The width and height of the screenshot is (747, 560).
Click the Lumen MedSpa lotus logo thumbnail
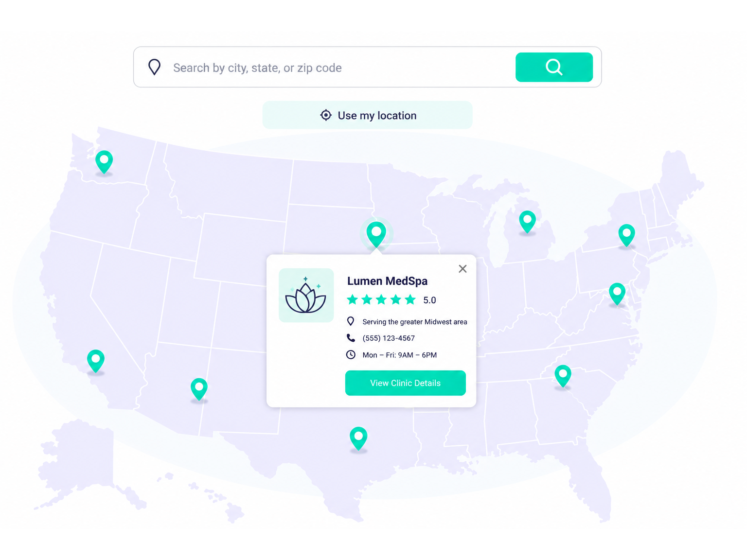306,295
